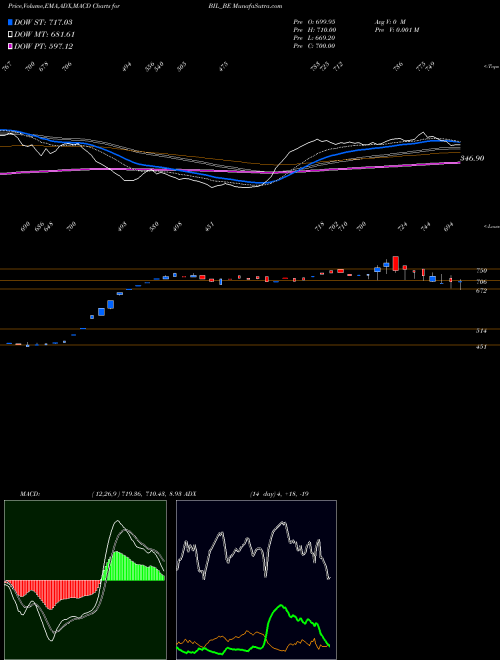
Task: Click the blue DOW ST legend swatch
Action: pyautogui.click(x=10, y=22)
